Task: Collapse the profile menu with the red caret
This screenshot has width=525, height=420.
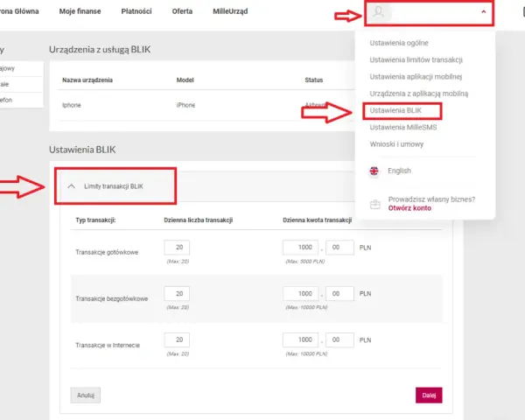Action: click(x=484, y=11)
